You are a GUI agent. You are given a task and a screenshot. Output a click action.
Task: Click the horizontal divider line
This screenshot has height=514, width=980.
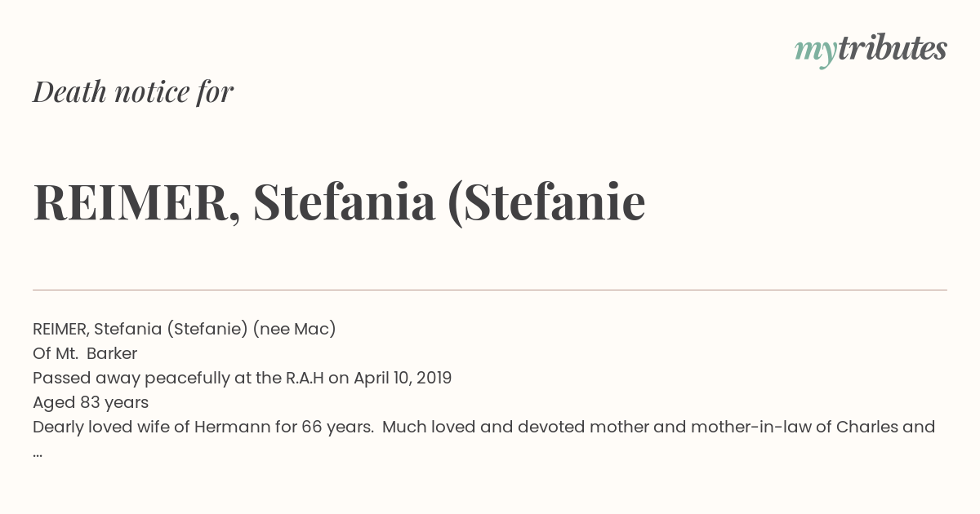pyautogui.click(x=490, y=290)
